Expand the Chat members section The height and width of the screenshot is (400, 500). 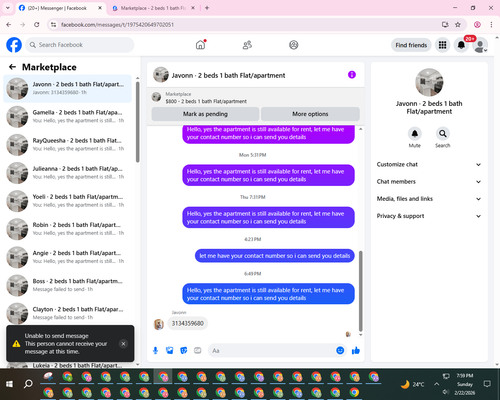[x=429, y=182]
